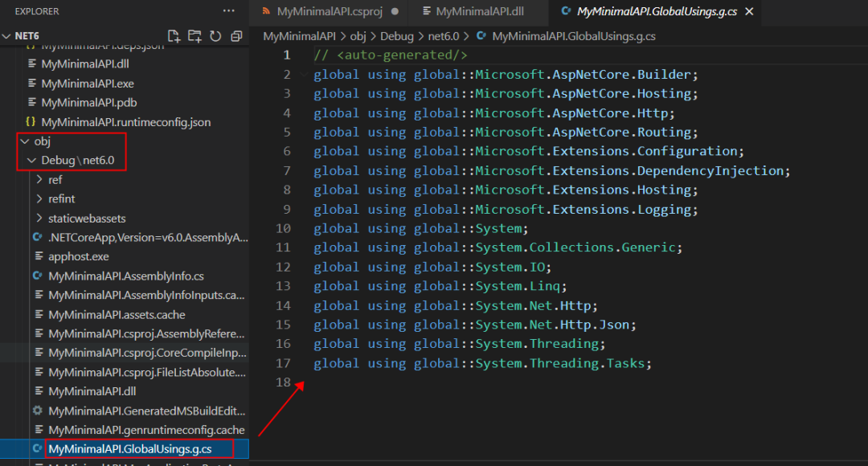
Task: Click line number 1 in the gutter
Action: coord(287,55)
